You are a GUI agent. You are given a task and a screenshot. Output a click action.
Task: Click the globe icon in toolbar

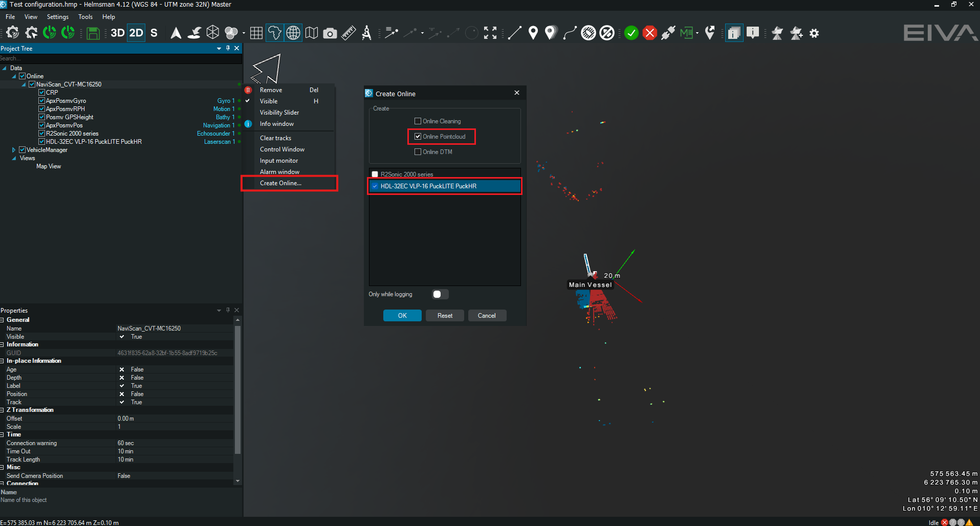(293, 33)
